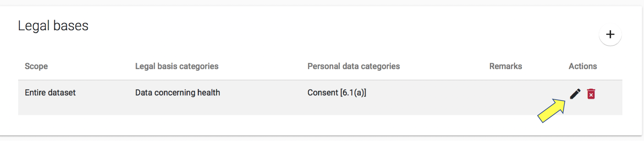The image size is (644, 151).
Task: Click the word 'health' in the table row
Action: pos(208,93)
